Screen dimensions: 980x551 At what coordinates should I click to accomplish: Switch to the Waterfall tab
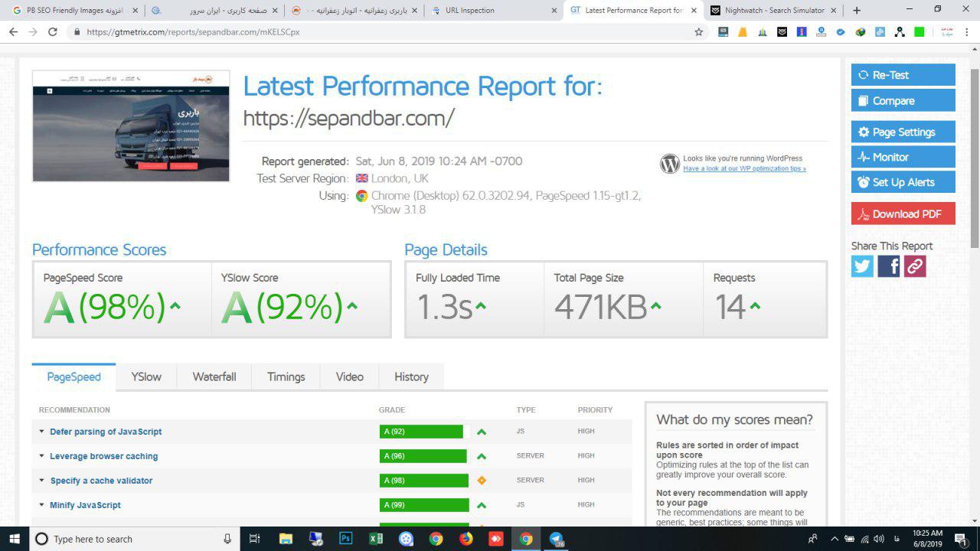pos(214,377)
